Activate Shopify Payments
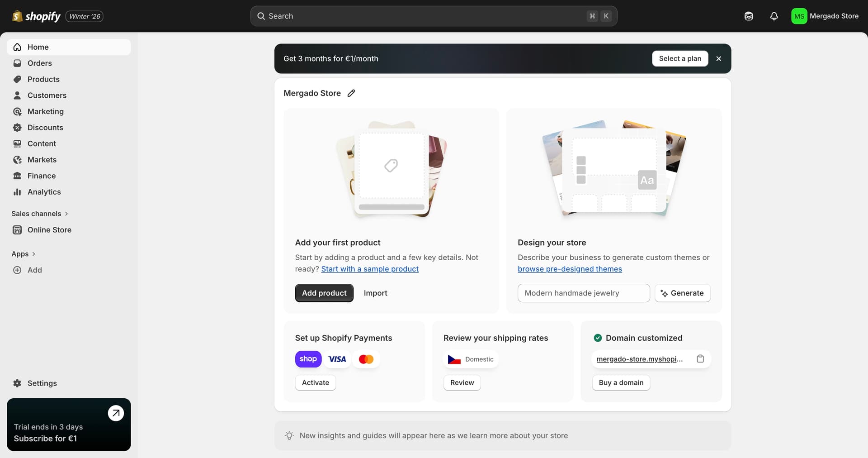This screenshot has width=868, height=458. pos(316,382)
